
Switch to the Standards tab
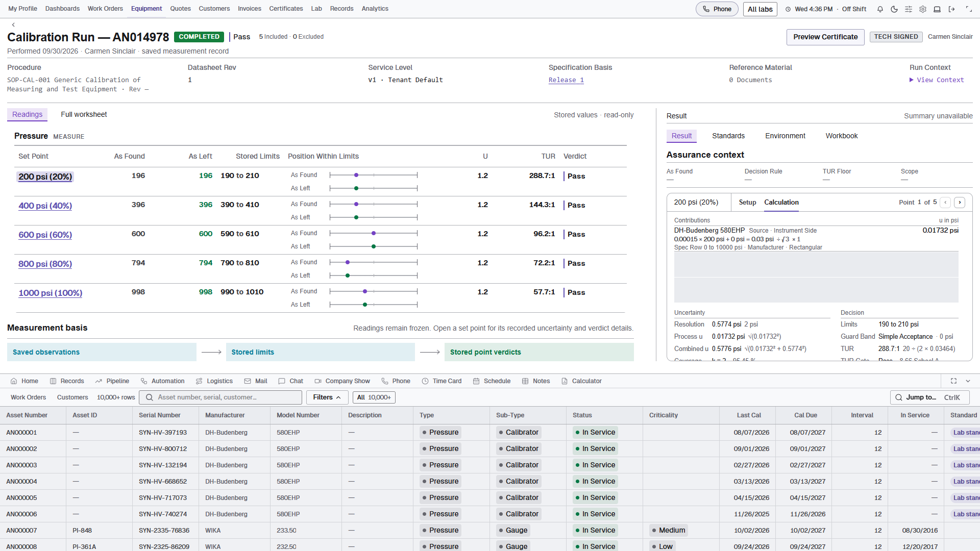tap(728, 136)
